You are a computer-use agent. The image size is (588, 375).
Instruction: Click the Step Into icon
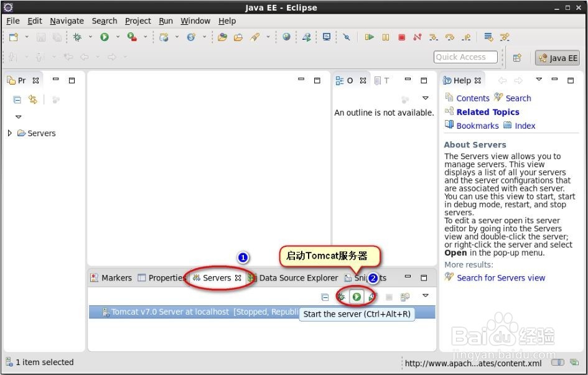point(434,37)
